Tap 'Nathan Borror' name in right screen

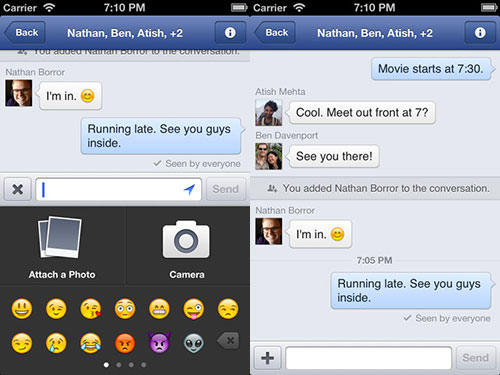point(285,211)
